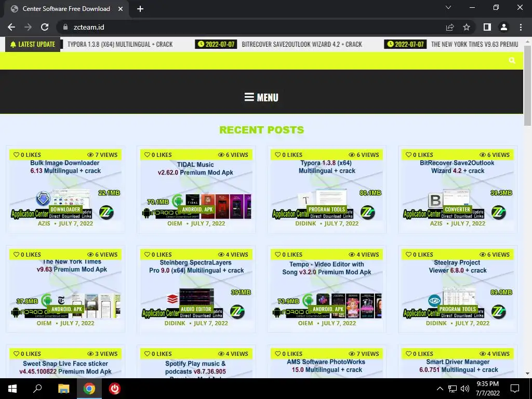Viewport: 532px width, 399px height.
Task: Open ticker link BitRecover Save2Outlook Wizard 4.2
Action: pyautogui.click(x=302, y=45)
